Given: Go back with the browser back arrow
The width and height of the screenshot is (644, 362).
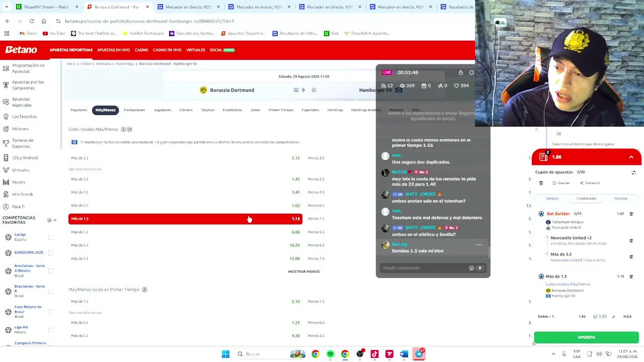Looking at the screenshot, I should [x=8, y=21].
